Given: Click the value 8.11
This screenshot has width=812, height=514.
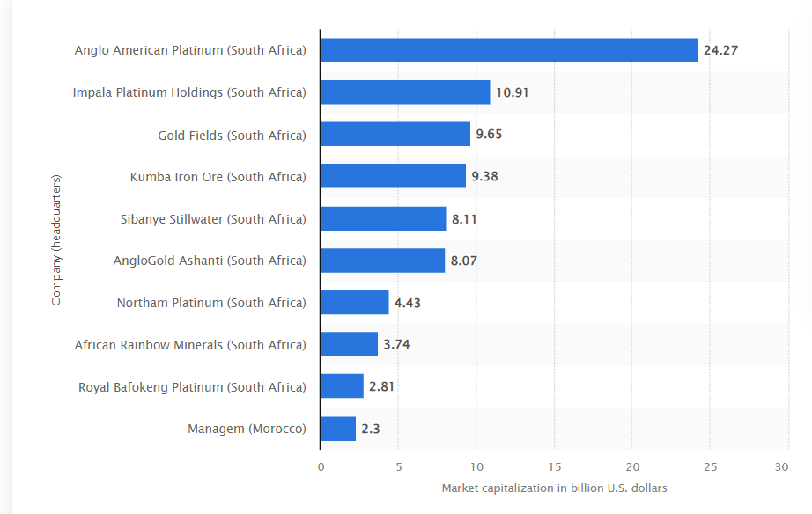Looking at the screenshot, I should (464, 219).
